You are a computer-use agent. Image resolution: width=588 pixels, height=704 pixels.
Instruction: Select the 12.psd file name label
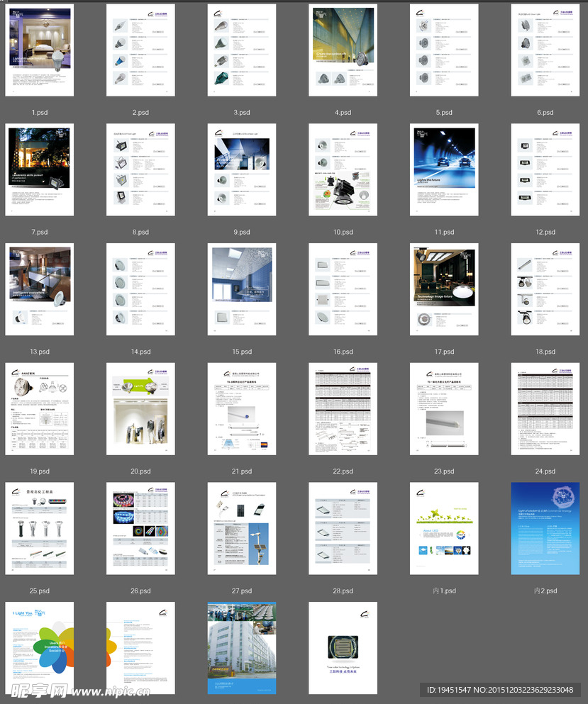click(545, 232)
